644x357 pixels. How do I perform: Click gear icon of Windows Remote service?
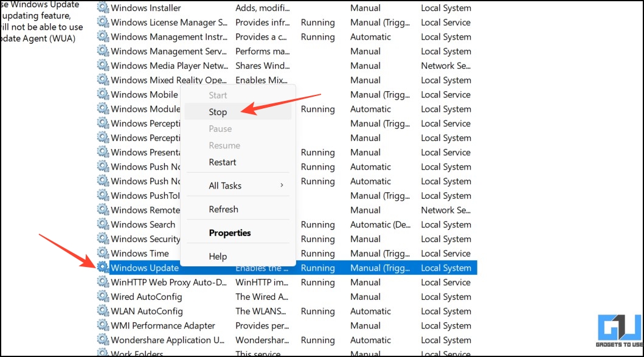click(103, 209)
